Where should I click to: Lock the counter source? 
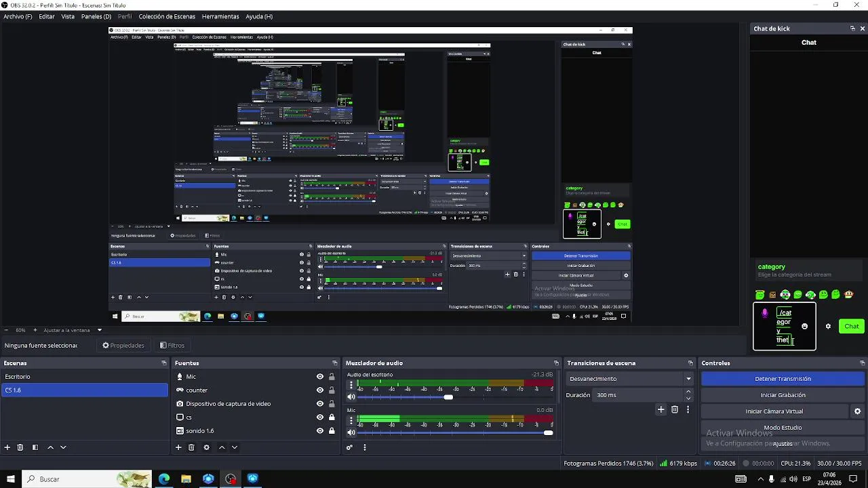[x=332, y=390]
